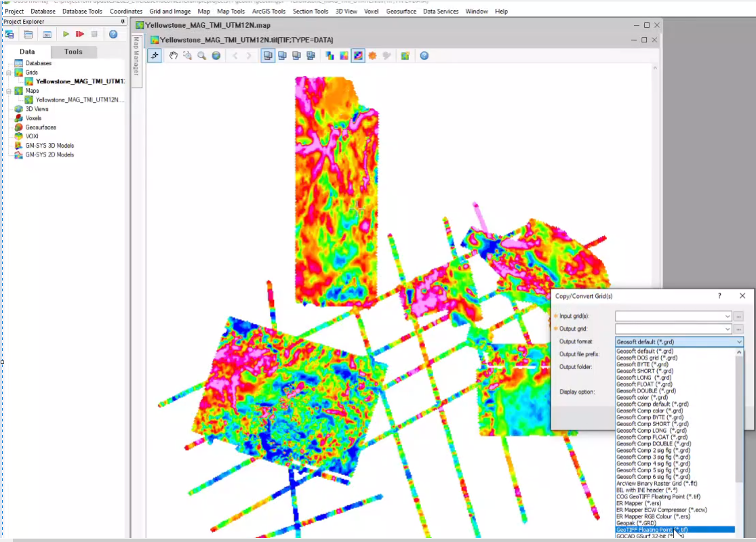The image size is (756, 542).
Task: Click the Input grid(s) text field
Action: pyautogui.click(x=669, y=316)
